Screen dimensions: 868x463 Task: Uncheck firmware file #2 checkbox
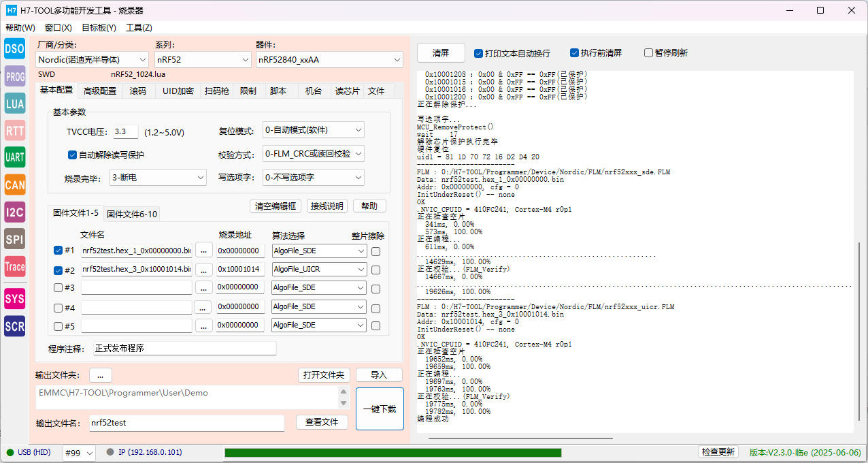pyautogui.click(x=59, y=270)
